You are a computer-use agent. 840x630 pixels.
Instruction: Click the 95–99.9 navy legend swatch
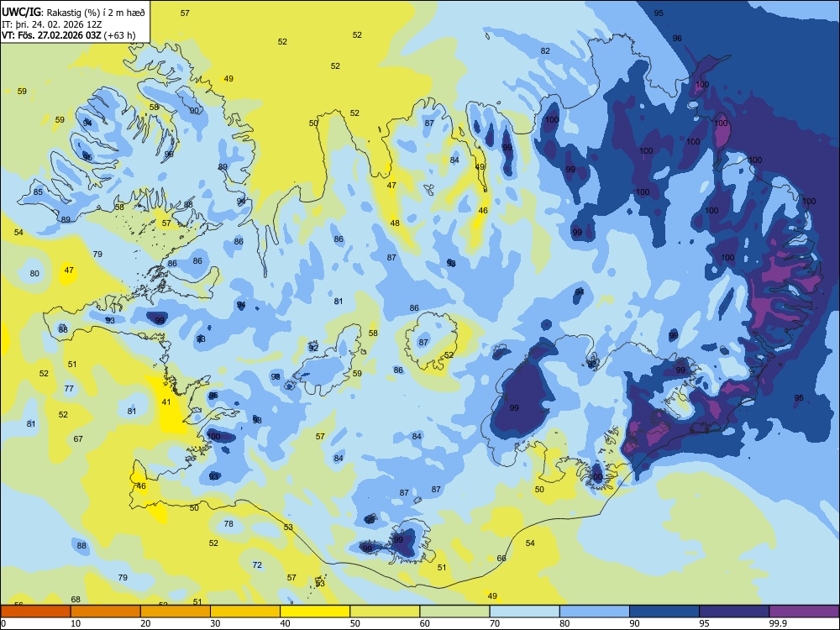pos(734,612)
